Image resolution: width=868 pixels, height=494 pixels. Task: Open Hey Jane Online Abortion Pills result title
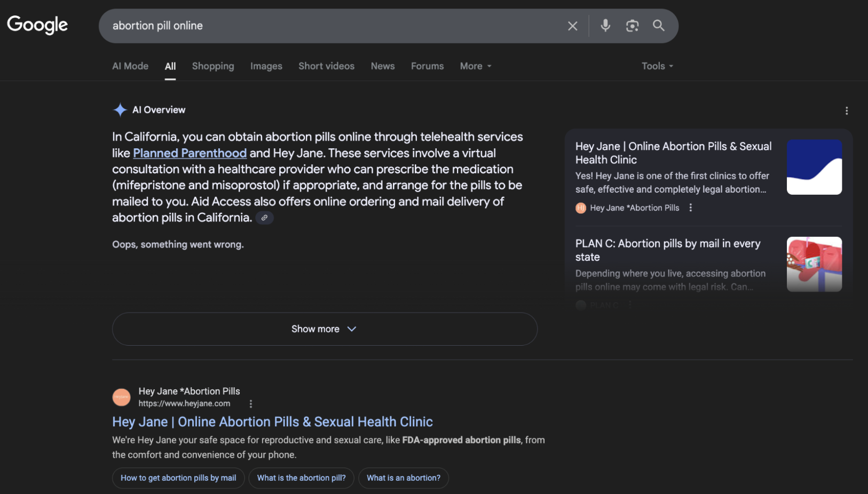(x=272, y=421)
